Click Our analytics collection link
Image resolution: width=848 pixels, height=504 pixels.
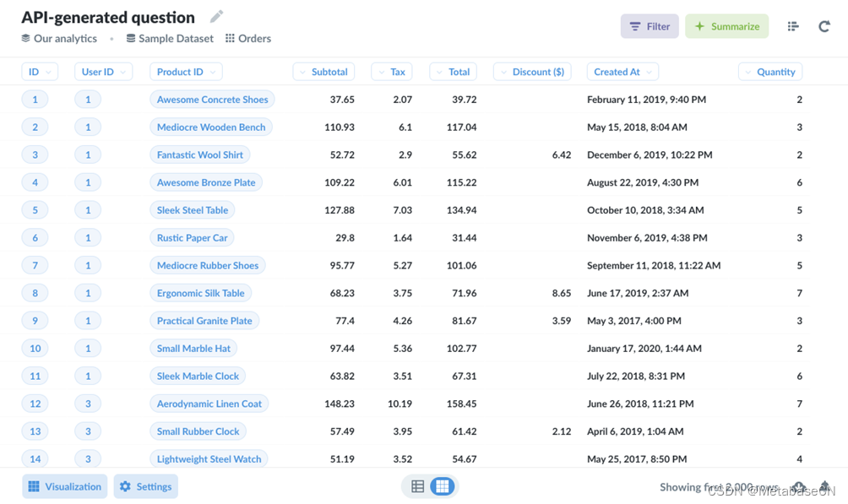pos(59,38)
